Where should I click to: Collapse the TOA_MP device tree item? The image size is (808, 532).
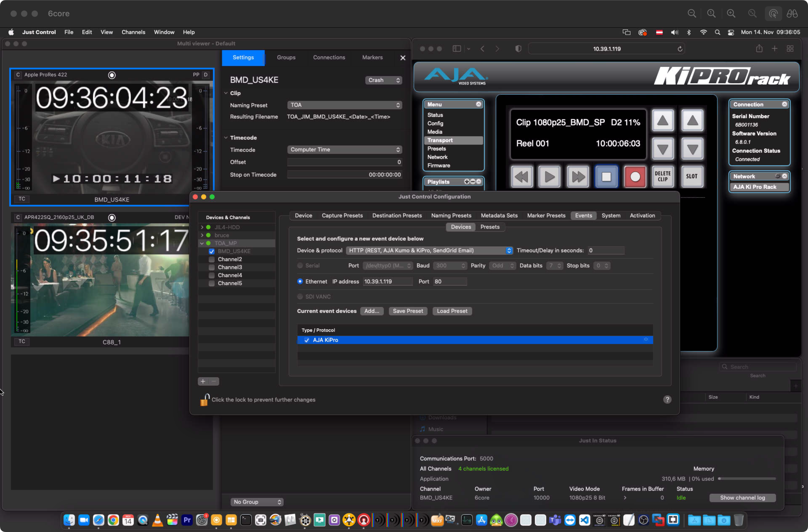click(x=202, y=243)
